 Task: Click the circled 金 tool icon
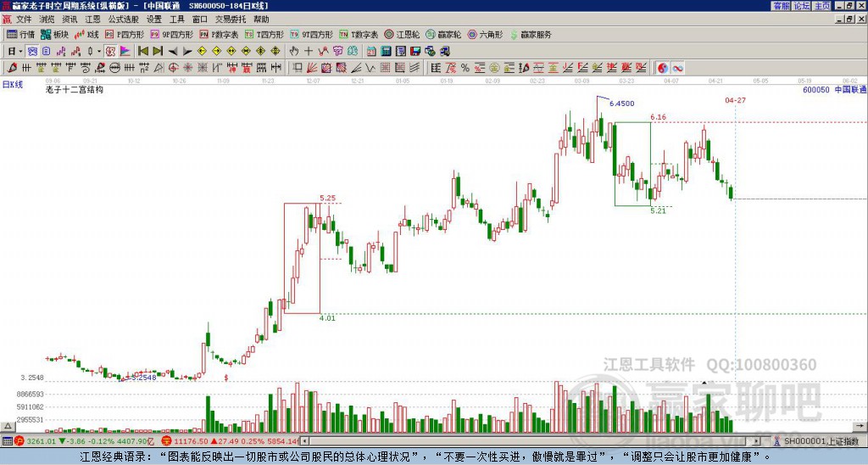pyautogui.click(x=494, y=68)
